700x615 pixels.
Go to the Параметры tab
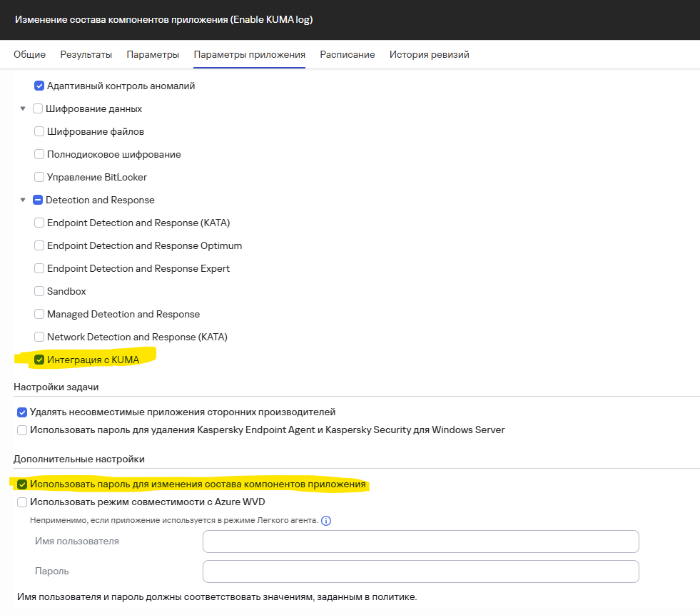tap(153, 55)
